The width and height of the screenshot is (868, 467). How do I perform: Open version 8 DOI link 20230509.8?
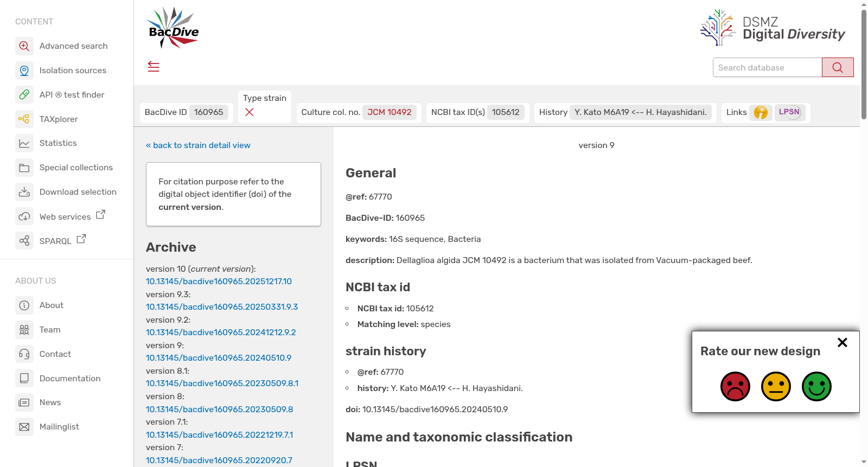(x=219, y=410)
